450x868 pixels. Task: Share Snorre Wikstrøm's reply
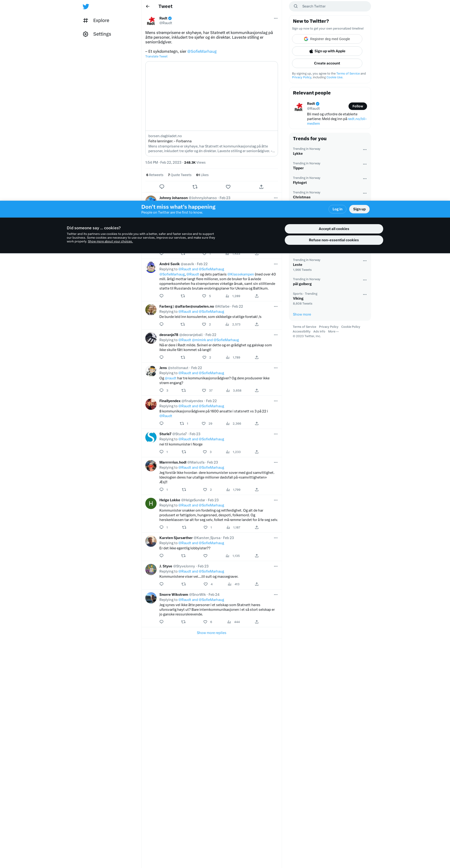tap(257, 621)
